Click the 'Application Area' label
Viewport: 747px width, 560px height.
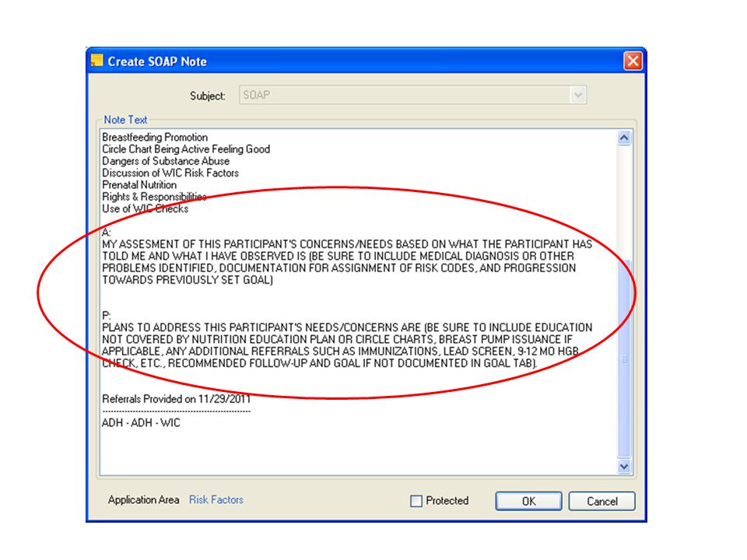tap(143, 499)
